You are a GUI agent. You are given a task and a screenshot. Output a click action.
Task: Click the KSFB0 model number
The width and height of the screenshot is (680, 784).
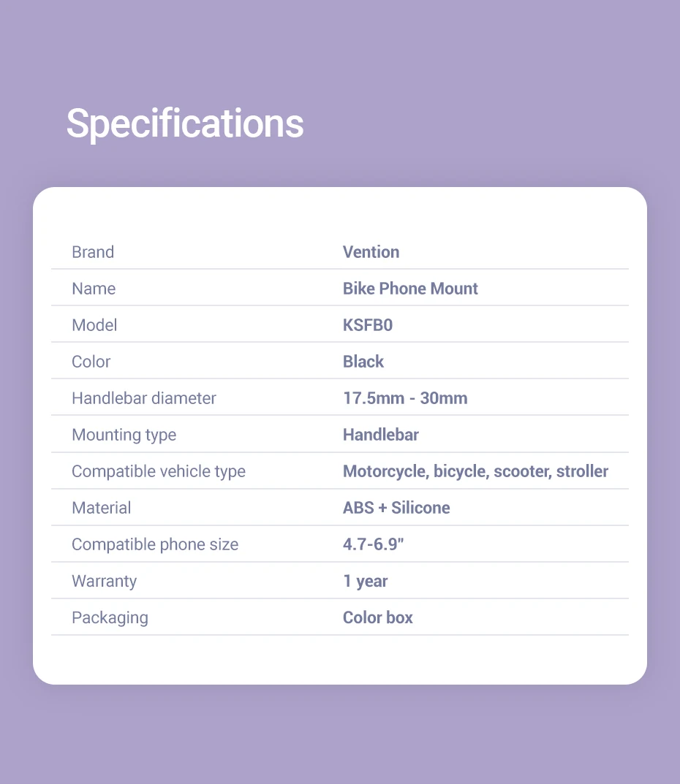pos(368,325)
